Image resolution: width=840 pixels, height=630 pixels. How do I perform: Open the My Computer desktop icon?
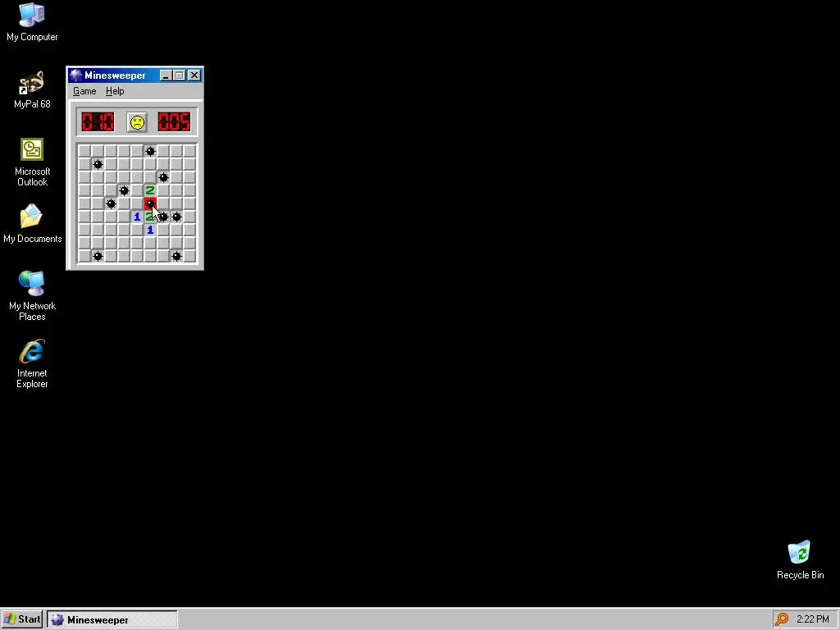point(32,22)
